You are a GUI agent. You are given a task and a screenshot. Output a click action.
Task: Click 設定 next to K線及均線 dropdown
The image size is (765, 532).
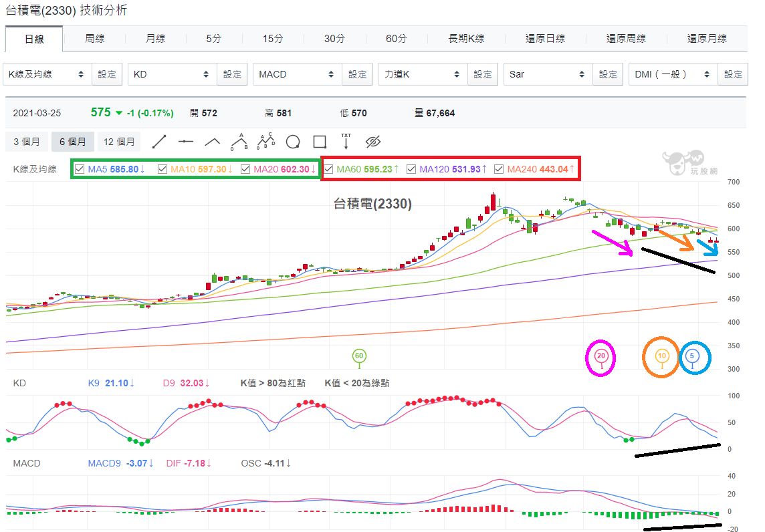pyautogui.click(x=107, y=74)
